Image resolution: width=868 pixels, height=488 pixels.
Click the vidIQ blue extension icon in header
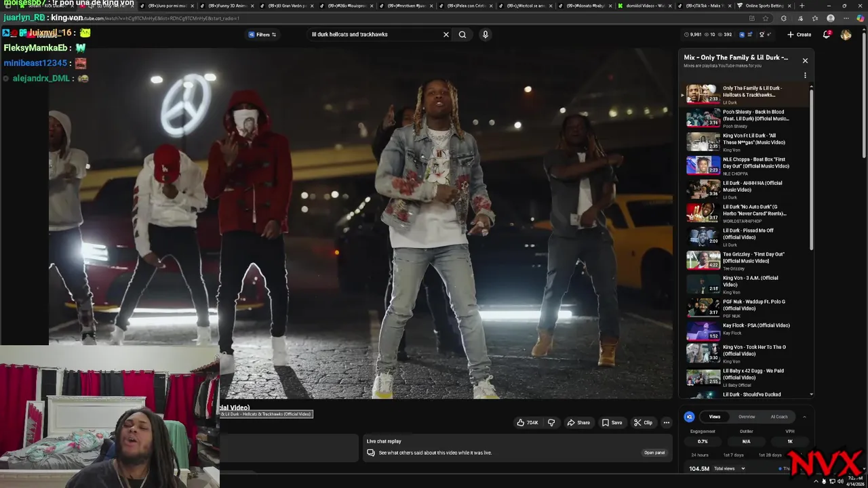click(x=741, y=35)
